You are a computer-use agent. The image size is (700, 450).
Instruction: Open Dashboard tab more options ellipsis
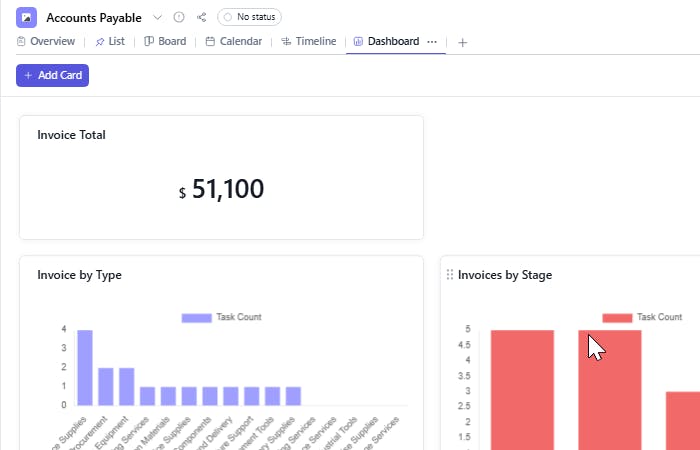pos(432,42)
